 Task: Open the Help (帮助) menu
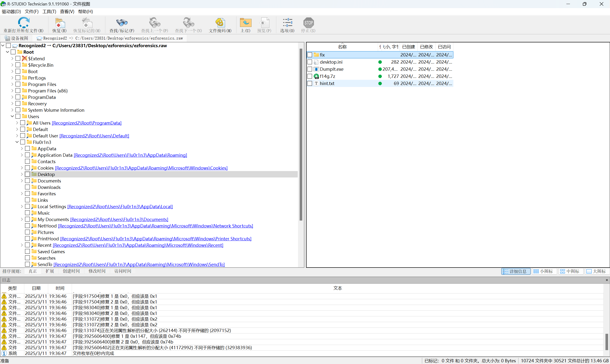(x=85, y=11)
